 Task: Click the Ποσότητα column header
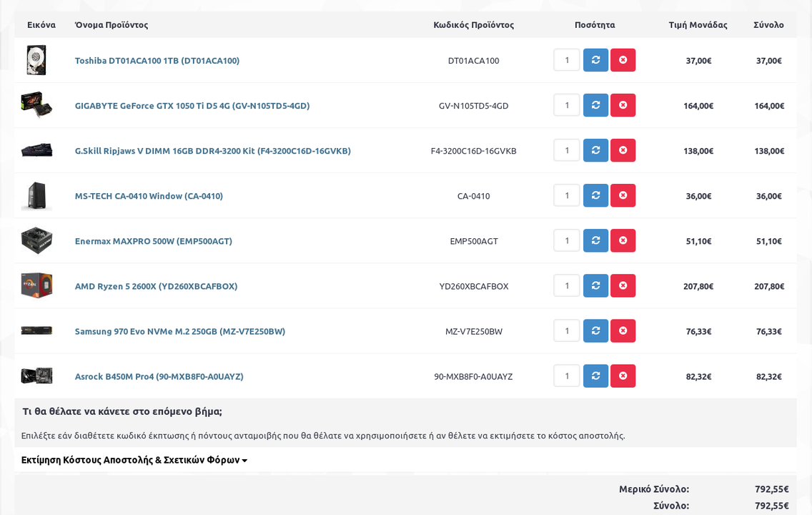pos(595,25)
